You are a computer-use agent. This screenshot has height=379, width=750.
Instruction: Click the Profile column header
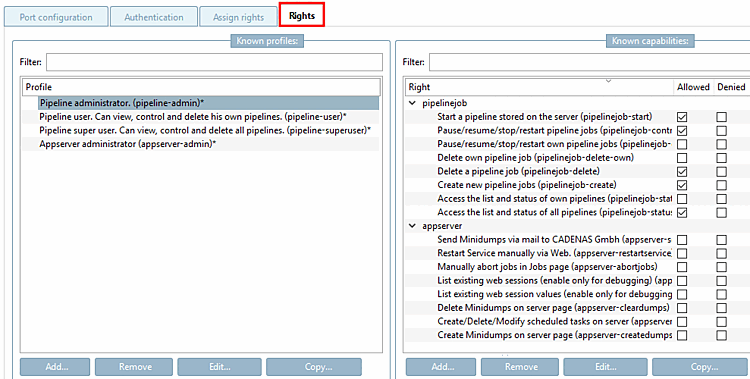click(x=201, y=87)
